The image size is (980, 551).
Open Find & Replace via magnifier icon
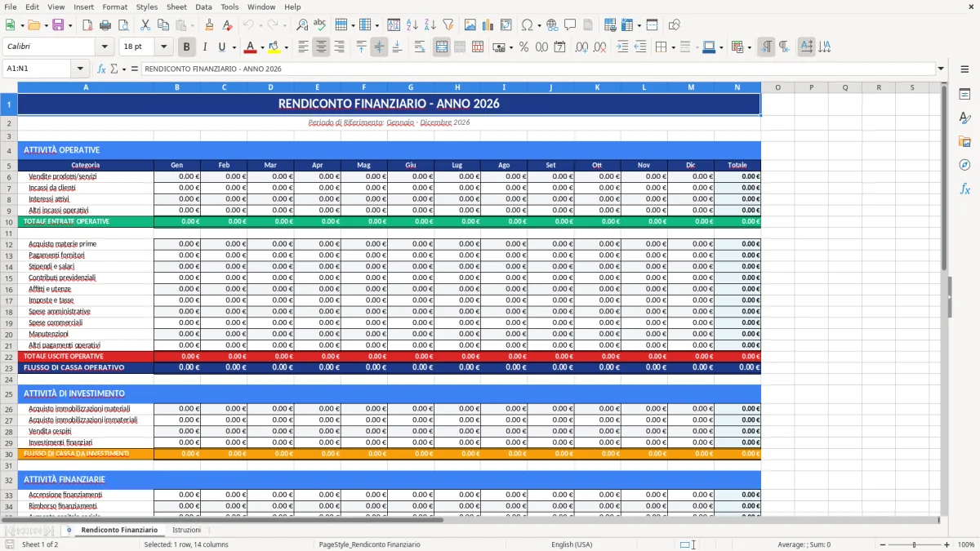[x=302, y=25]
